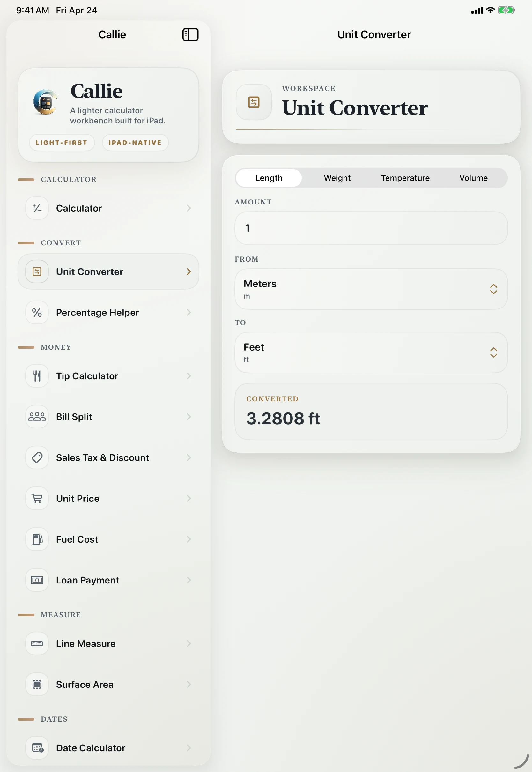Image resolution: width=532 pixels, height=772 pixels.
Task: Open Sales Tax & Discount
Action: coord(108,458)
